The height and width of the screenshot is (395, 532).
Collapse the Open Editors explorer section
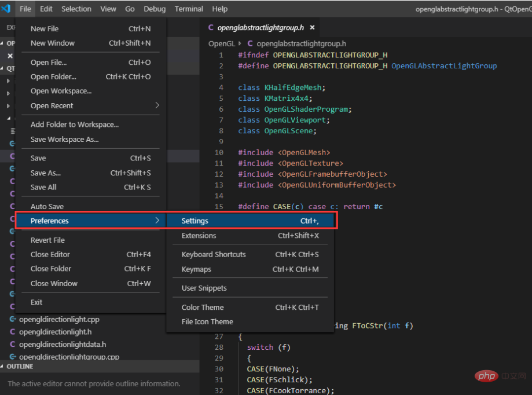(x=8, y=43)
